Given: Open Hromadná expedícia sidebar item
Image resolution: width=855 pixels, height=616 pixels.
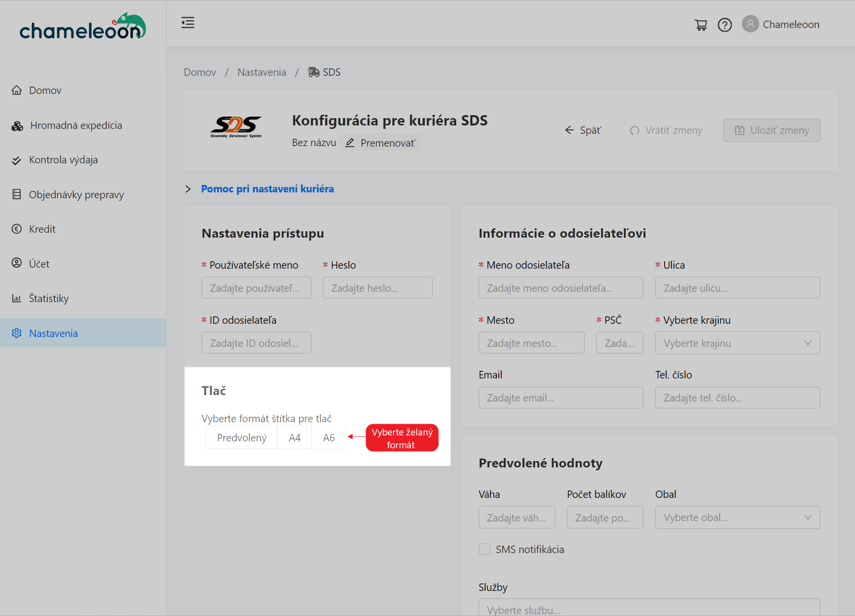Looking at the screenshot, I should (x=76, y=125).
